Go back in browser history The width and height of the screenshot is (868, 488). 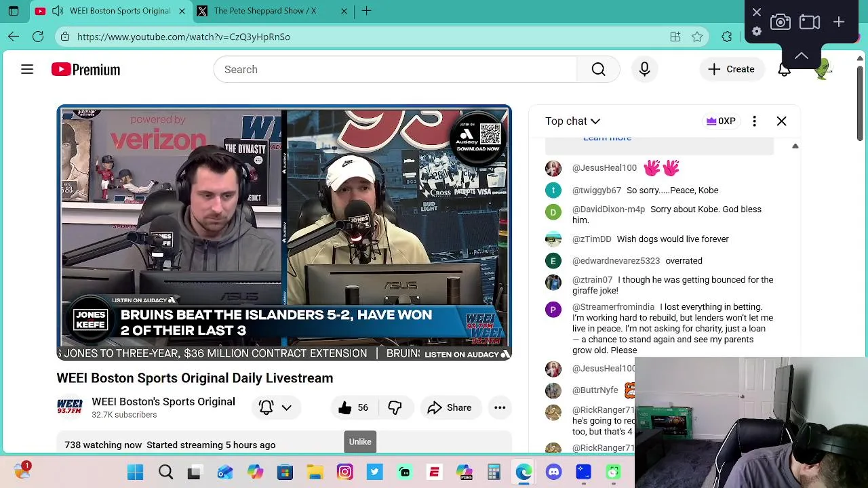click(x=14, y=37)
